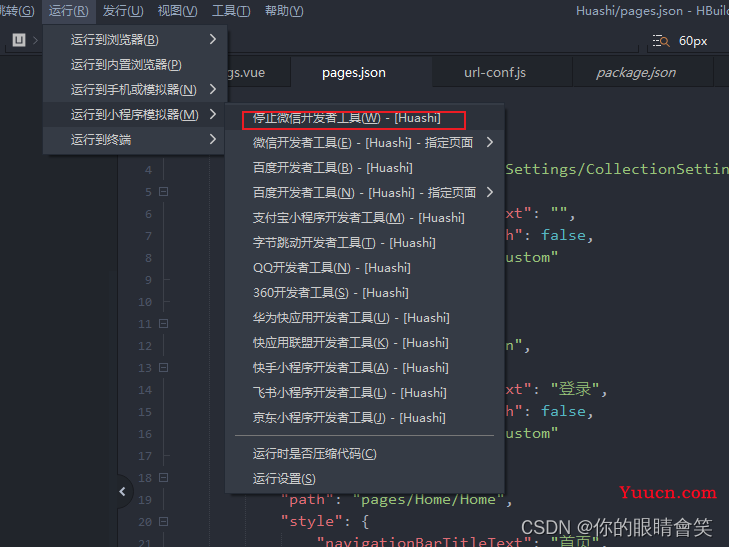Click the "path" key on line 19
The image size is (729, 547).
[307, 500]
